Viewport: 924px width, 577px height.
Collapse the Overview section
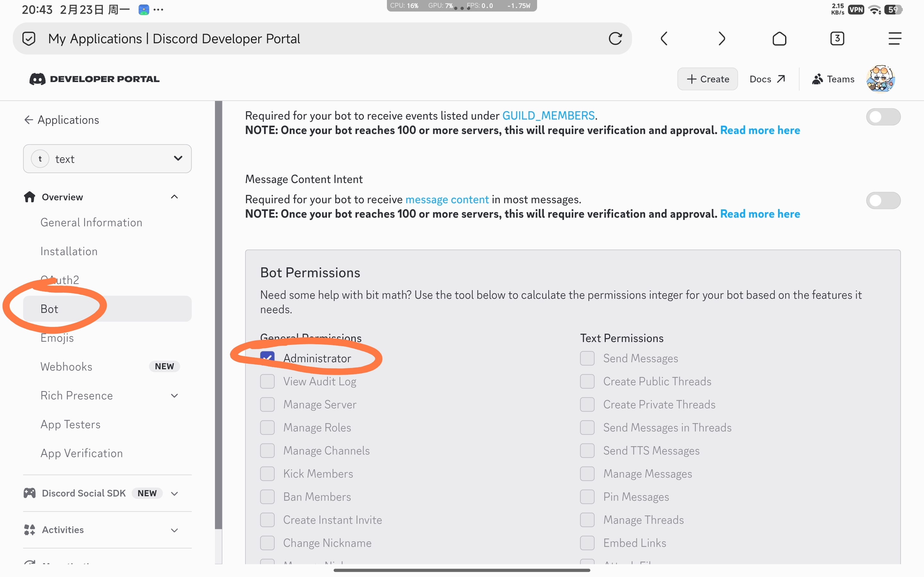click(174, 197)
